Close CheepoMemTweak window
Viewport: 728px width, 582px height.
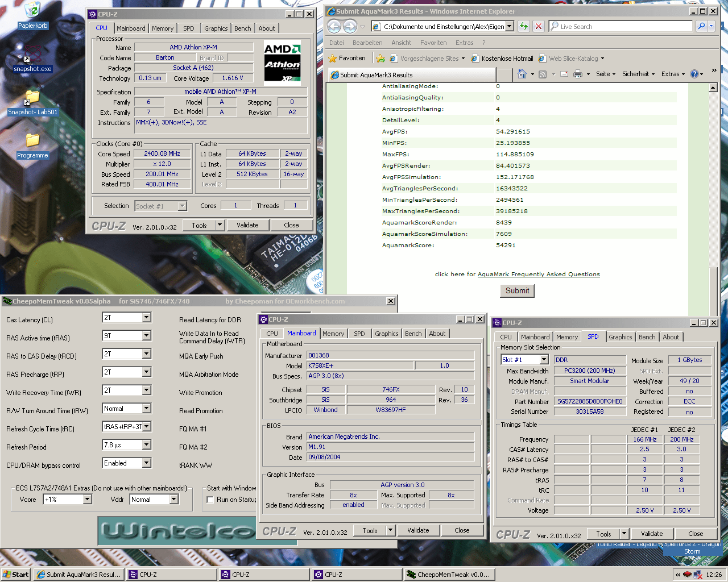391,301
